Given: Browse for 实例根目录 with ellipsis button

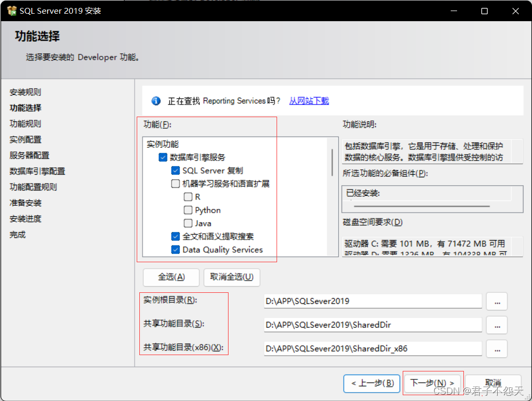Looking at the screenshot, I should (497, 301).
